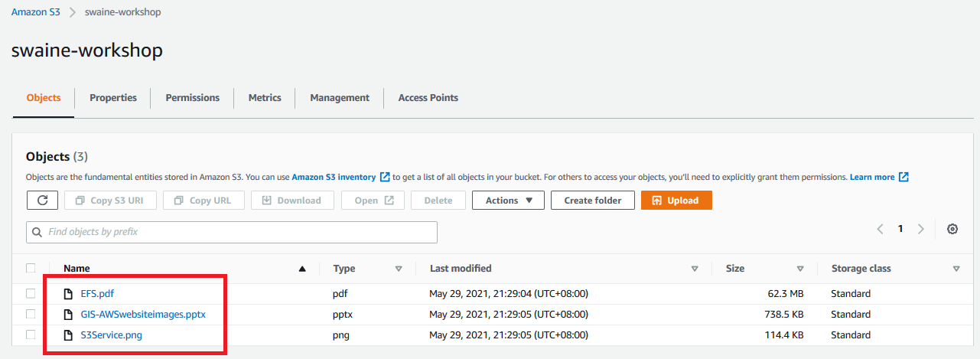
Task: Click the Copy URL button
Action: 203,201
